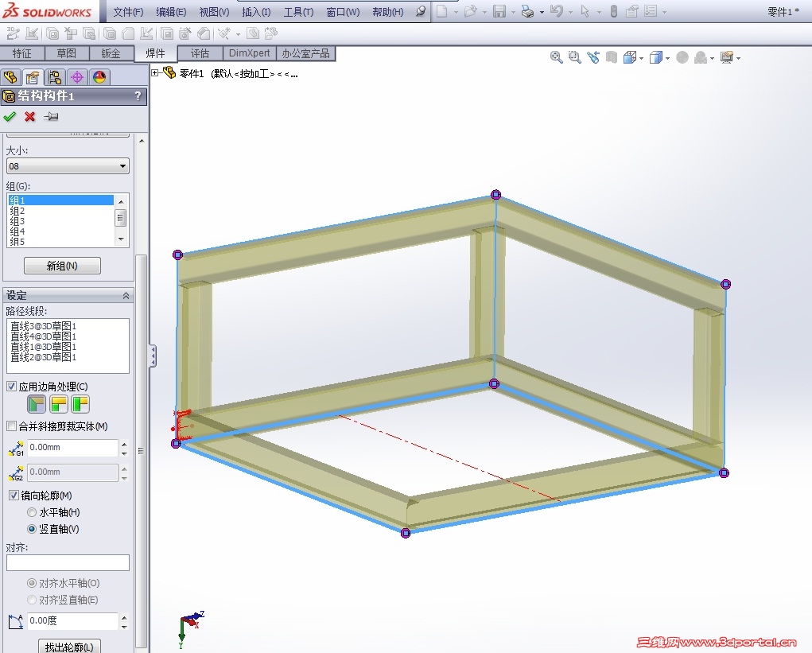Viewport: 812px width, 653px height.
Task: Toggle 应用边角处理 checkbox
Action: coord(11,387)
